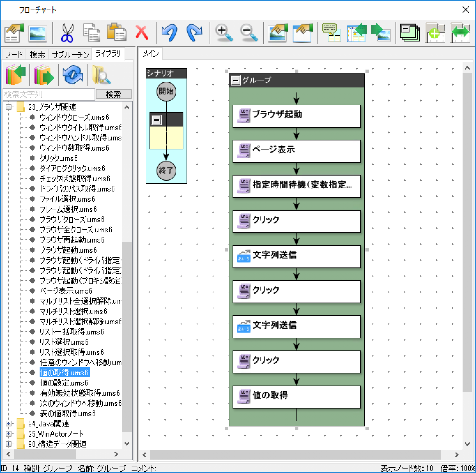Click the folder search magnifier icon
The image size is (476, 473).
click(x=101, y=75)
